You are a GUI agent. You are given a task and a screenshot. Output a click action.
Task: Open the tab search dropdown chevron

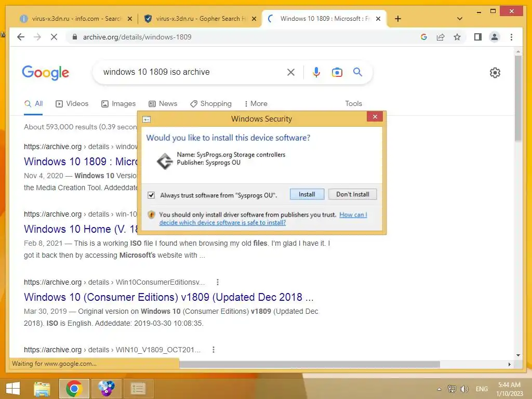(x=460, y=19)
